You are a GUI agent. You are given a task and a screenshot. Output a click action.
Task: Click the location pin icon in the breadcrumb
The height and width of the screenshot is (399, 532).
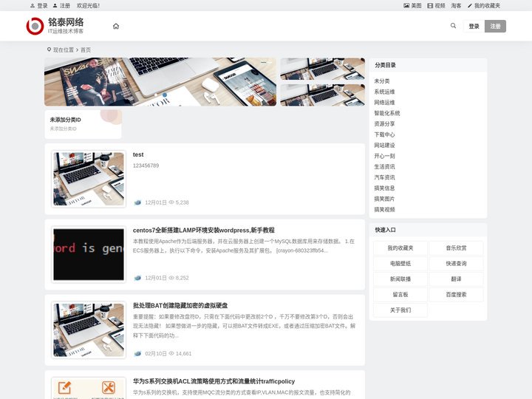click(x=49, y=50)
